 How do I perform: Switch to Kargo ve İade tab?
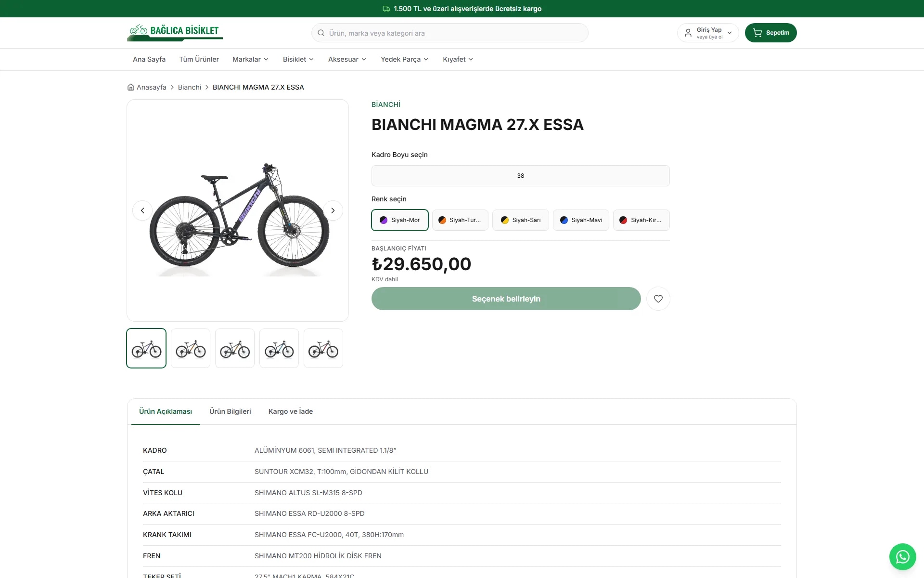291,411
